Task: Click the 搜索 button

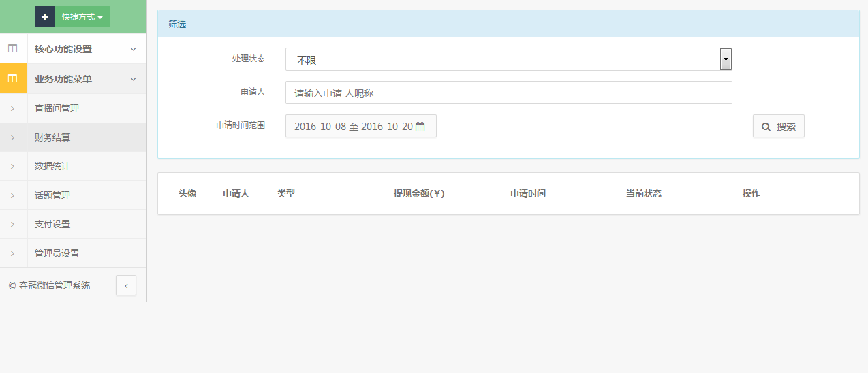Action: coord(779,126)
